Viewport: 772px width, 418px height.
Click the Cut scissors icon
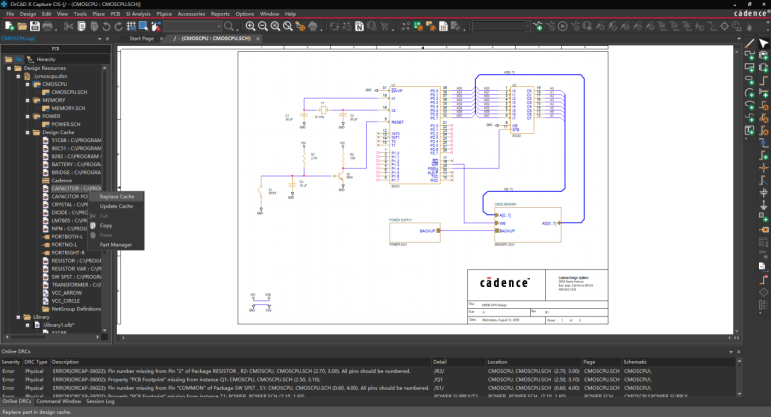(68, 26)
